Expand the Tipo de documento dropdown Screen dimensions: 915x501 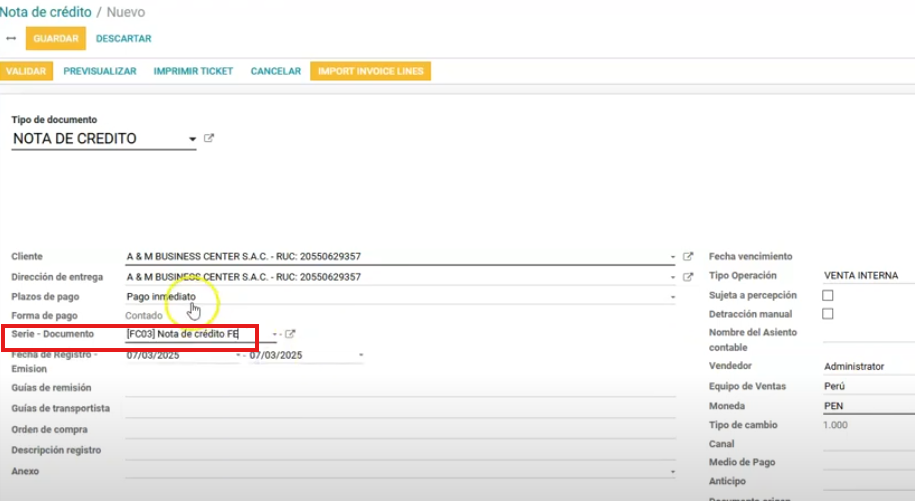coord(192,139)
